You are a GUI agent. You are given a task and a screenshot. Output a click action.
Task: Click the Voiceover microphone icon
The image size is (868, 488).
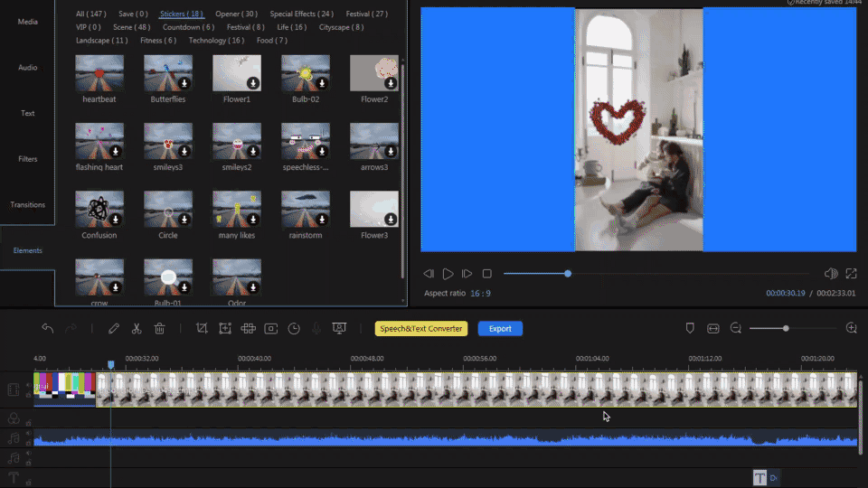(x=316, y=328)
